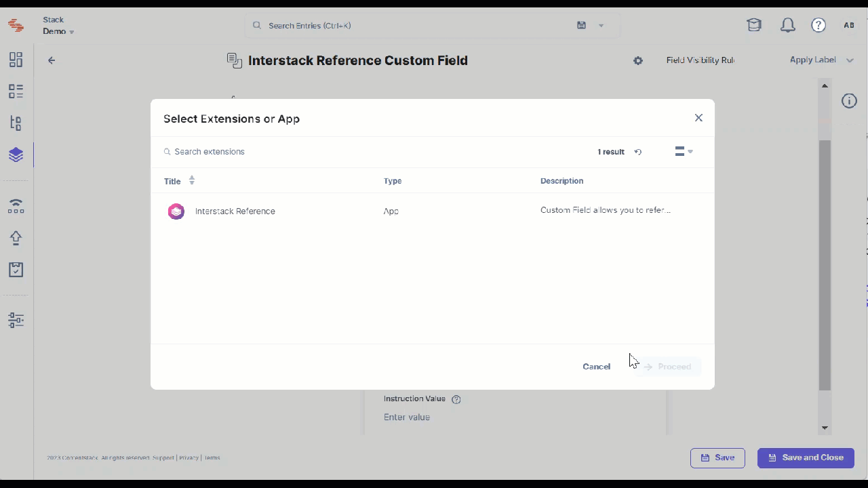Expand the search bar options arrow
This screenshot has height=488, width=868.
pos(601,26)
